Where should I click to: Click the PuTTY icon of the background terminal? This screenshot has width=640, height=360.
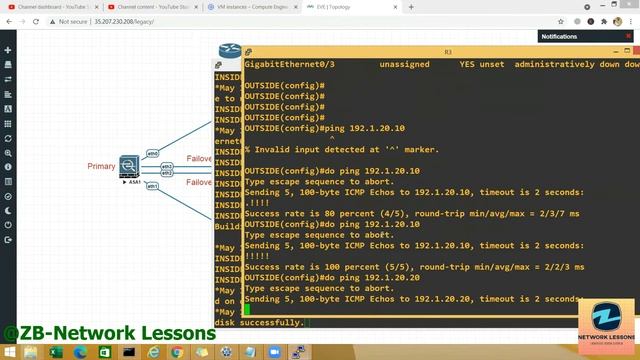pos(218,65)
